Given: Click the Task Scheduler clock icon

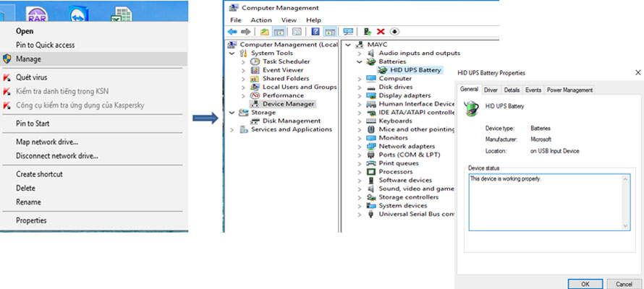Looking at the screenshot, I should (x=255, y=61).
